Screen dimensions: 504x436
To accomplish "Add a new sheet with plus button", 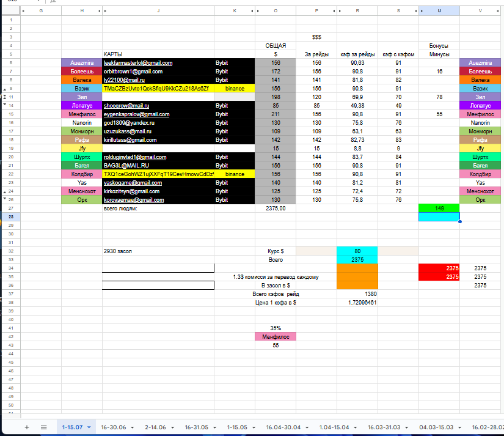I will pos(27,427).
